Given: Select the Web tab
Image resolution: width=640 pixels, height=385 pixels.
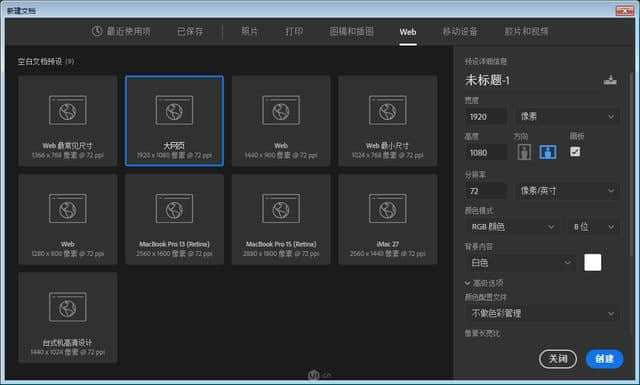Looking at the screenshot, I should click(408, 32).
